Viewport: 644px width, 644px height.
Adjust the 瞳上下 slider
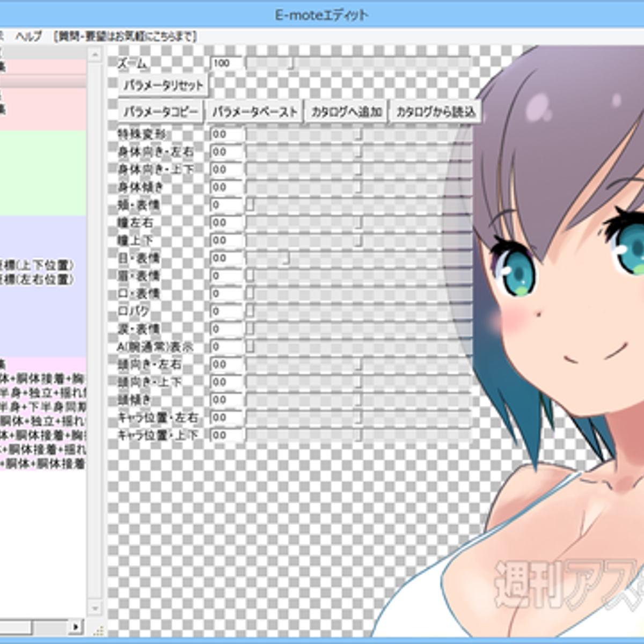point(358,240)
